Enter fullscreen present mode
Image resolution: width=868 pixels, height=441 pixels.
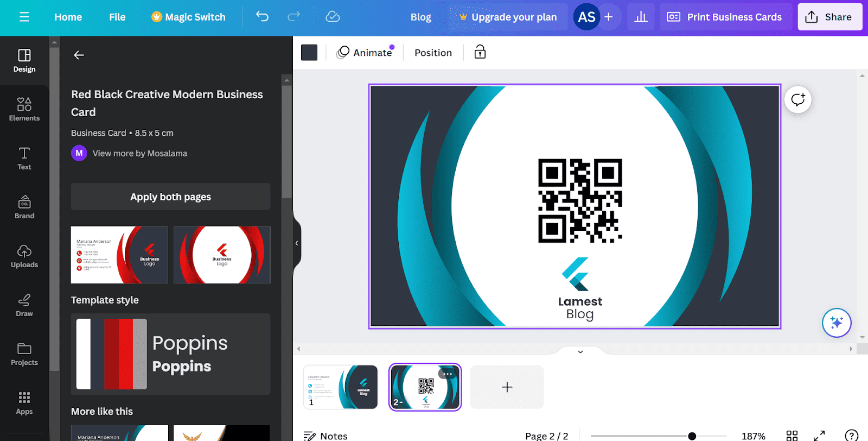819,436
